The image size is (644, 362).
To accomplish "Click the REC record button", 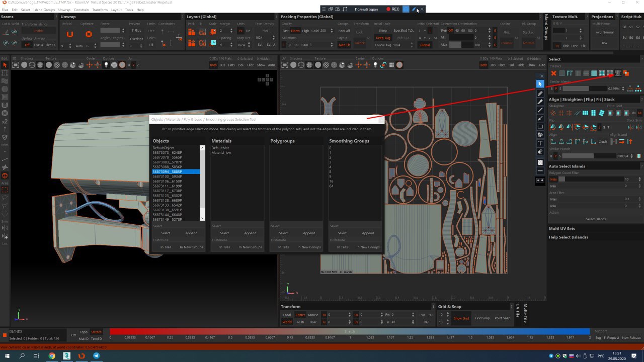I will (393, 9).
